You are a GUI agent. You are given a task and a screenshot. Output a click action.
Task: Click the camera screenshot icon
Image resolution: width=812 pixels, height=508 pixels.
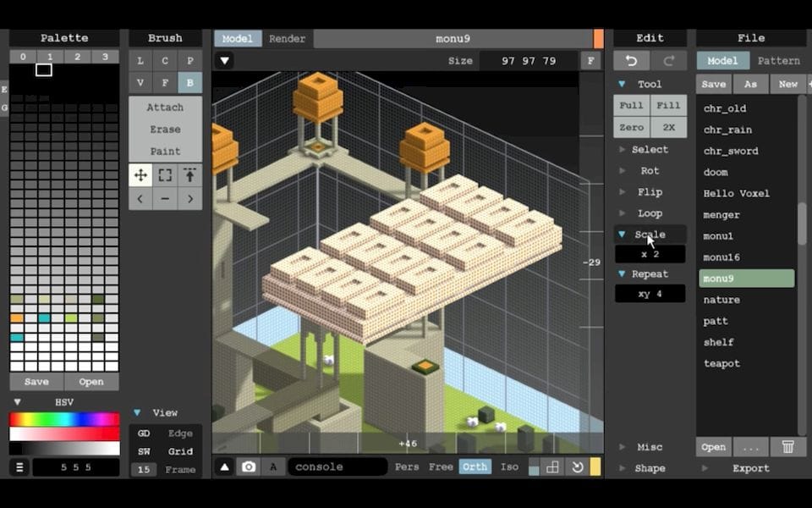click(248, 467)
